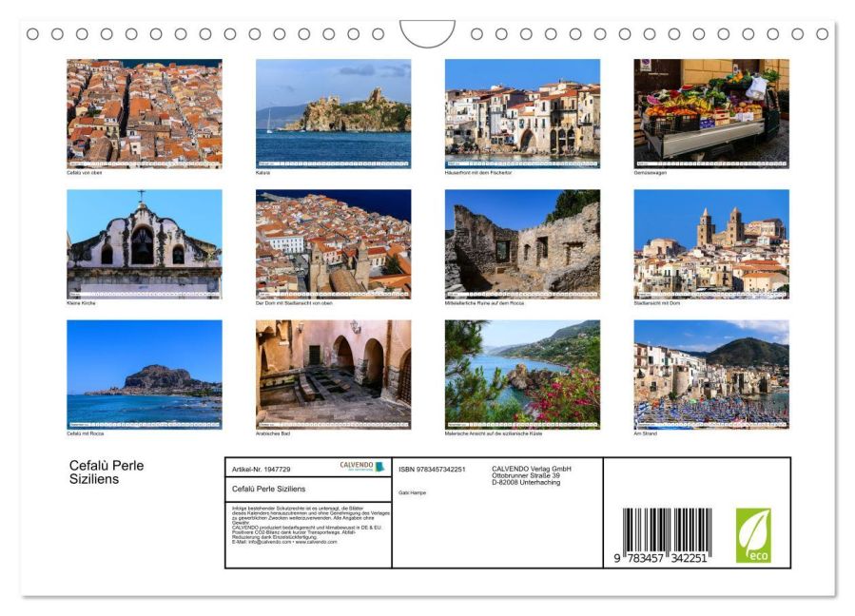The width and height of the screenshot is (855, 616).
Task: Select the Kalura coastal castle photo
Action: (x=333, y=113)
